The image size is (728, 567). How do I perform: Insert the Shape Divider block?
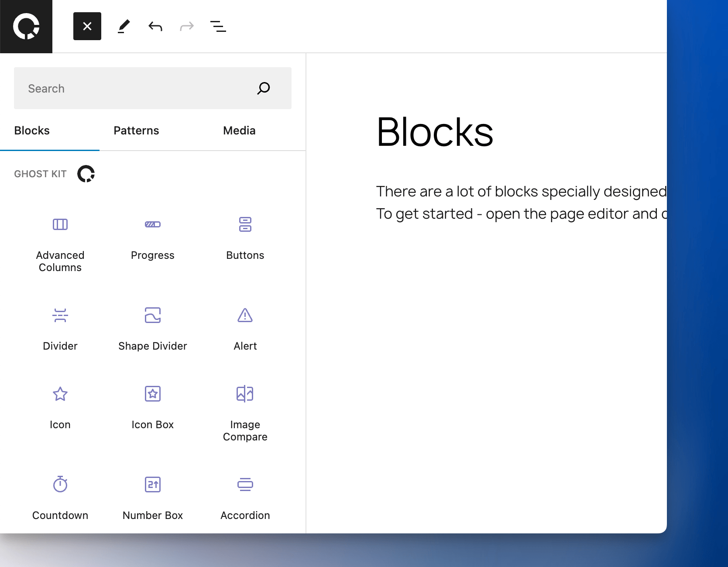point(153,329)
